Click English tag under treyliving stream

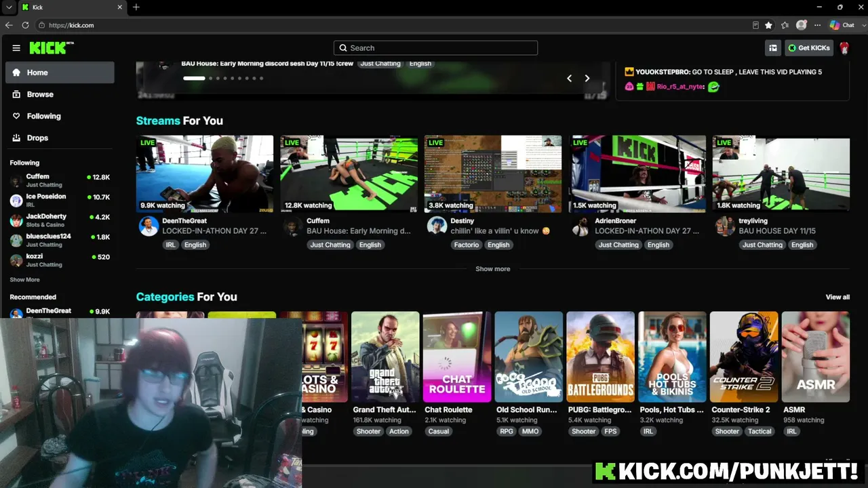(802, 245)
